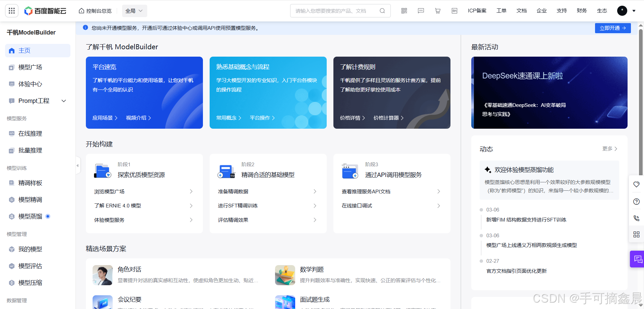Image resolution: width=644 pixels, height=309 pixels.
Task: Open the user avatar icon
Action: click(x=622, y=11)
